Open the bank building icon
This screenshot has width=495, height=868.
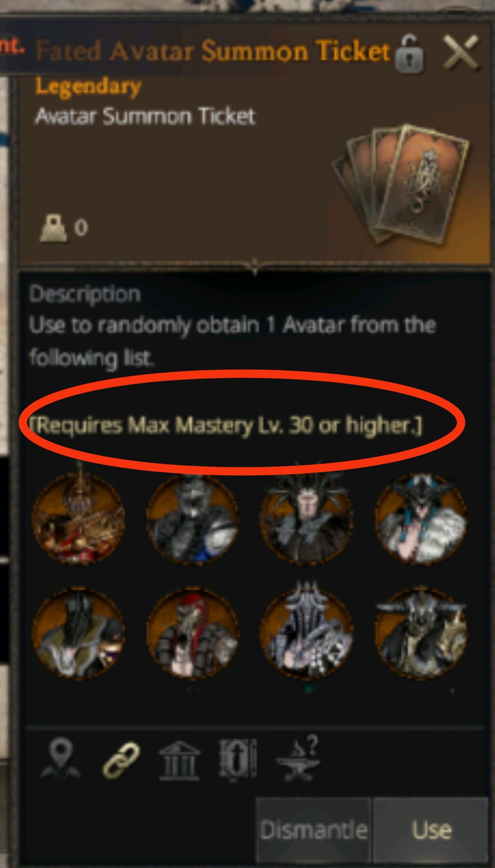click(179, 760)
